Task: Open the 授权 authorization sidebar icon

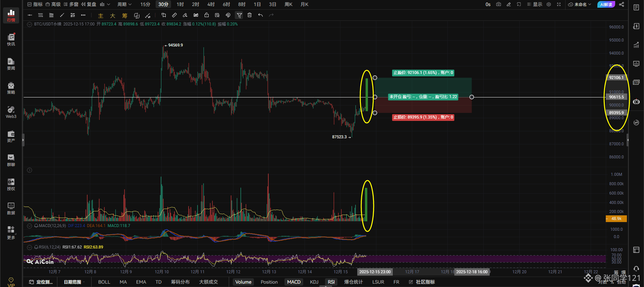Action: pyautogui.click(x=11, y=184)
